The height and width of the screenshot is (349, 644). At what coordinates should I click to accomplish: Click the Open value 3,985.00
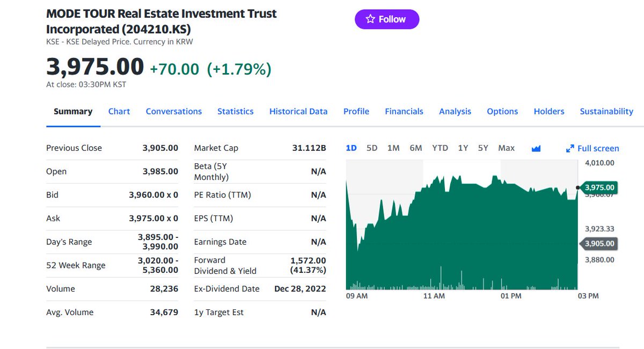coord(160,172)
